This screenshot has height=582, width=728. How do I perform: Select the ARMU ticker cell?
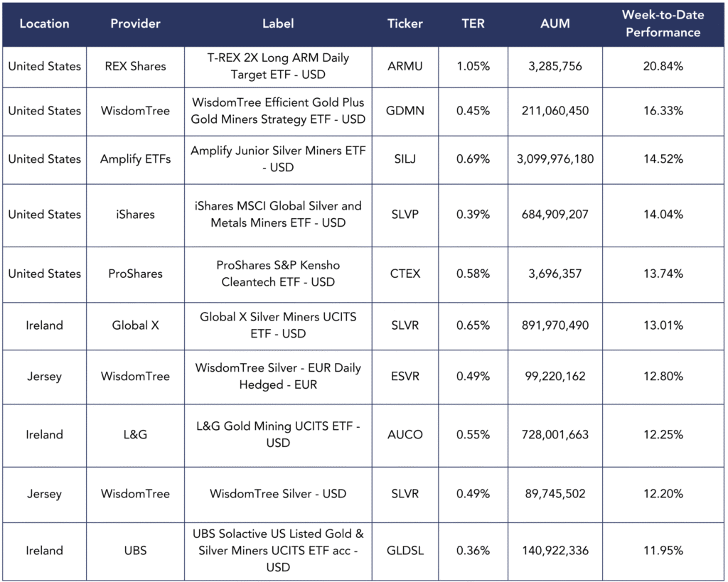405,66
